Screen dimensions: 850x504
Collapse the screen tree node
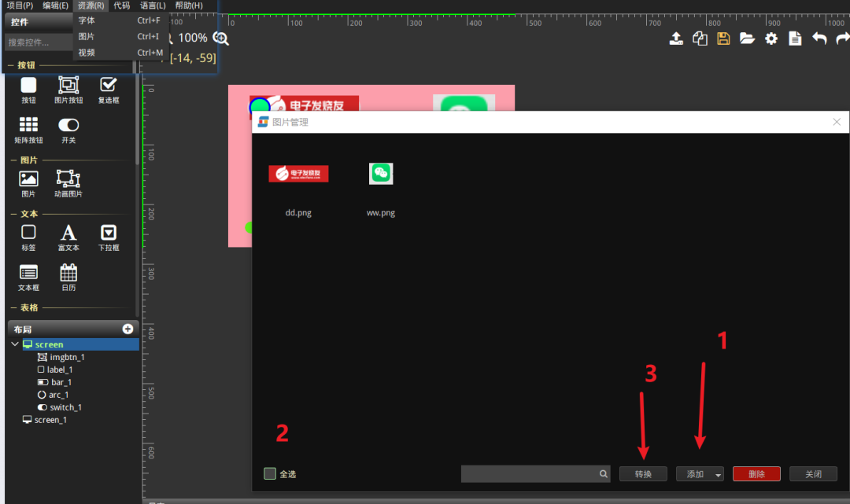15,344
